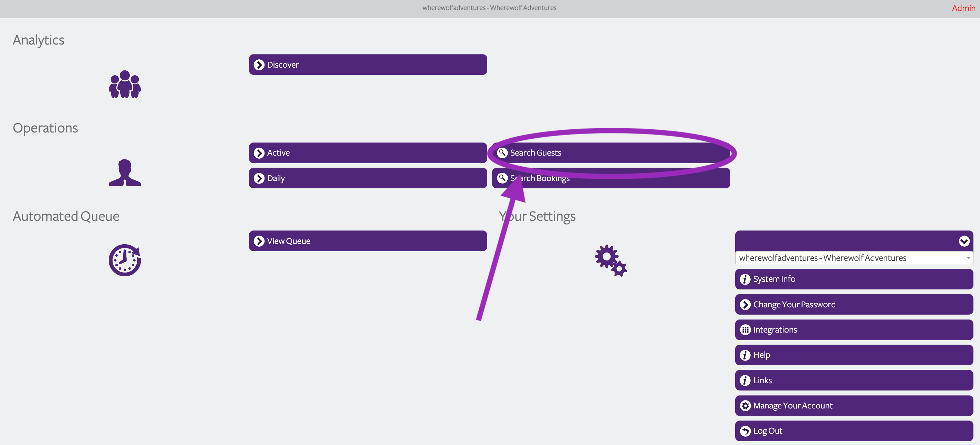Click the Automated Queue clock icon
Image resolution: width=980 pixels, height=445 pixels.
(125, 260)
